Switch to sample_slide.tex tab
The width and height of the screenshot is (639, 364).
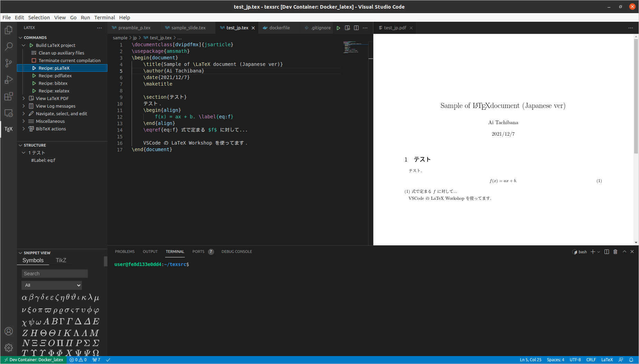coord(188,28)
